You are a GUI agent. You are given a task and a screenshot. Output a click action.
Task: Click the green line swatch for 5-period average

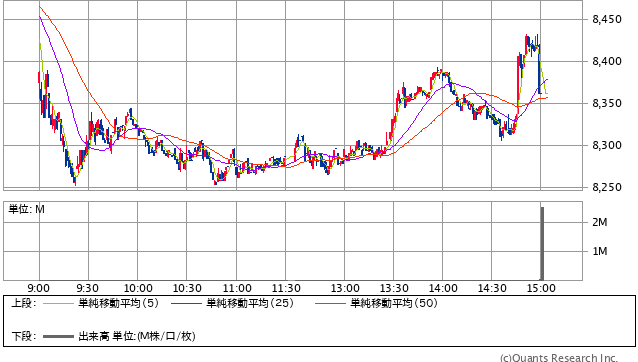click(x=58, y=303)
